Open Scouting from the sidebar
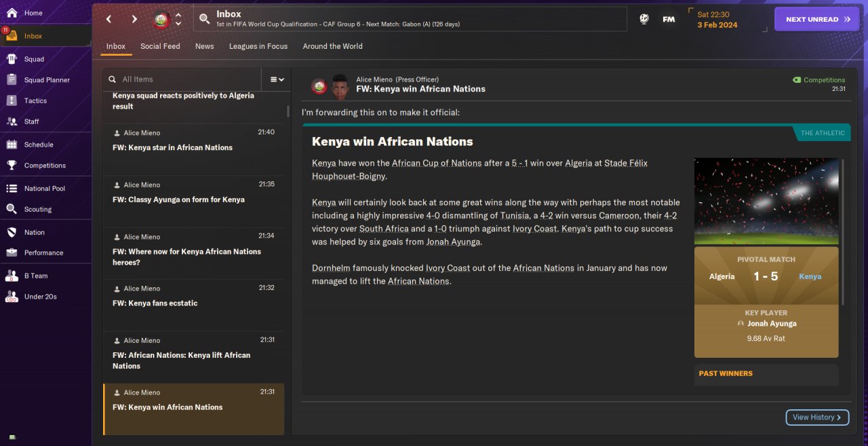Screen dimensions: 868x446 12,209
